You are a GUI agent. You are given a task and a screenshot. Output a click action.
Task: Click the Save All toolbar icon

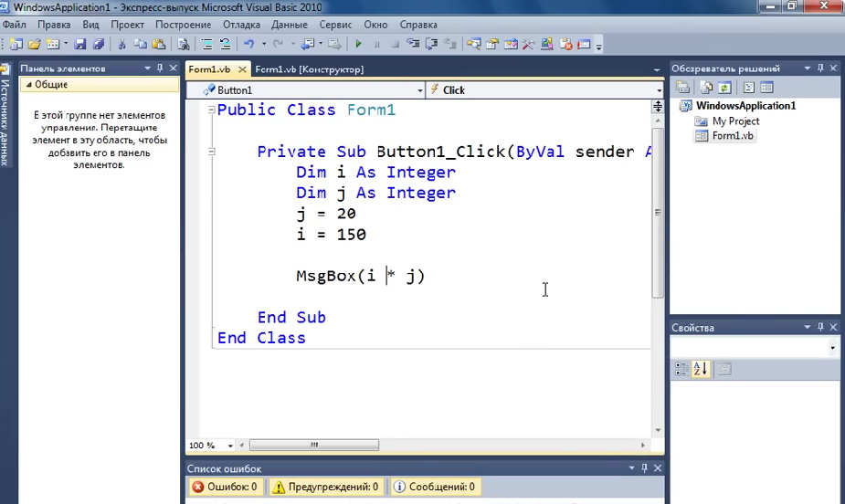tap(98, 44)
